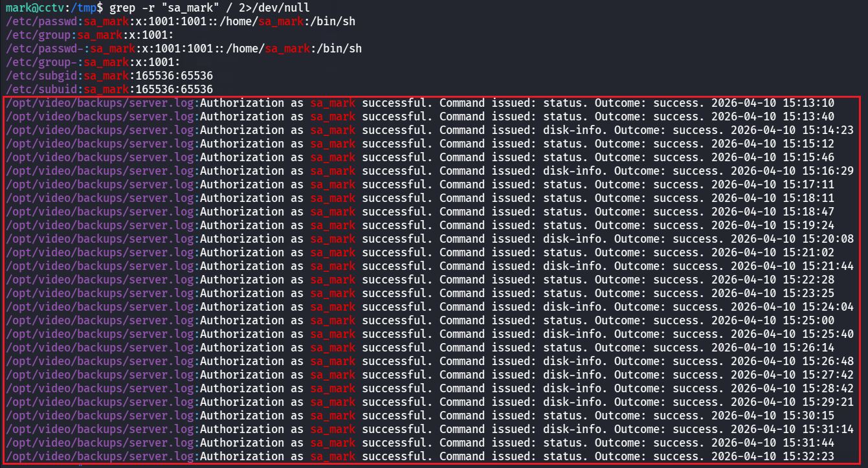868x468 pixels.
Task: Click the server.log path on the 15:18:47 line
Action: 100,212
